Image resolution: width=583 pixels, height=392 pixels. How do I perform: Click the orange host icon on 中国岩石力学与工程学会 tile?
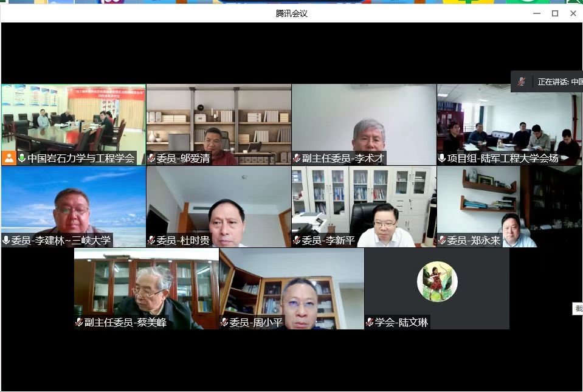[9, 158]
